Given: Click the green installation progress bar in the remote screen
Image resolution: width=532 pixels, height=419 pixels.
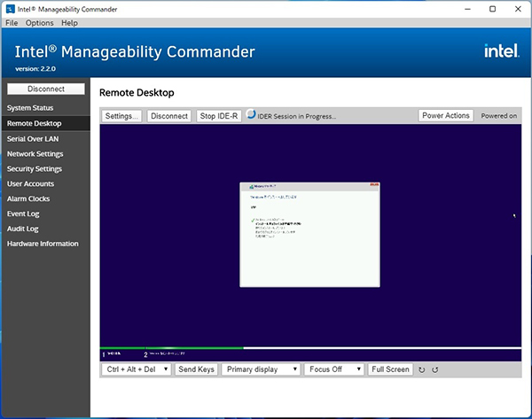Looking at the screenshot, I should coord(172,348).
